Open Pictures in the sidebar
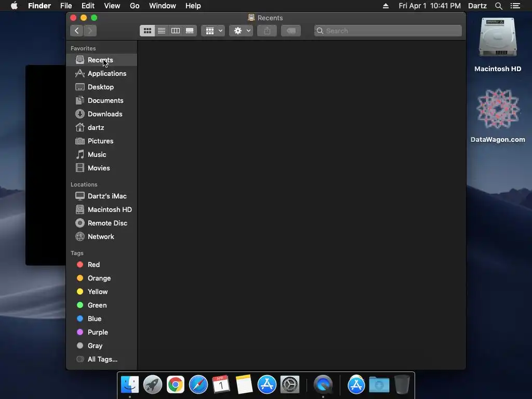Image resolution: width=532 pixels, height=399 pixels. click(x=101, y=141)
